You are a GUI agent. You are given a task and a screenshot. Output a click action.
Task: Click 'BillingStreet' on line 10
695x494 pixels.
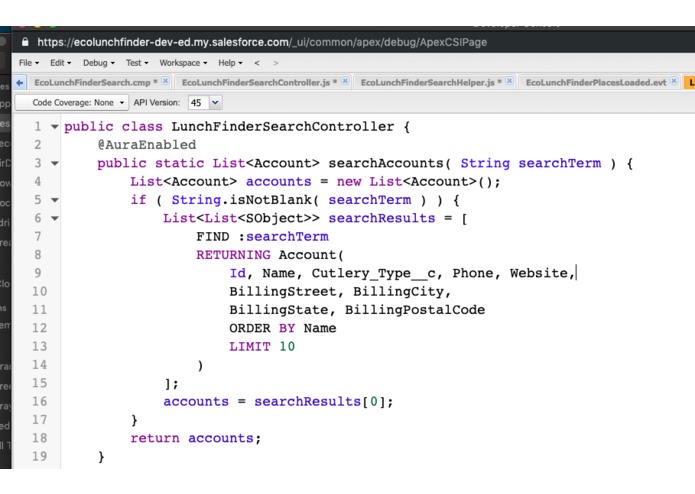tap(283, 292)
